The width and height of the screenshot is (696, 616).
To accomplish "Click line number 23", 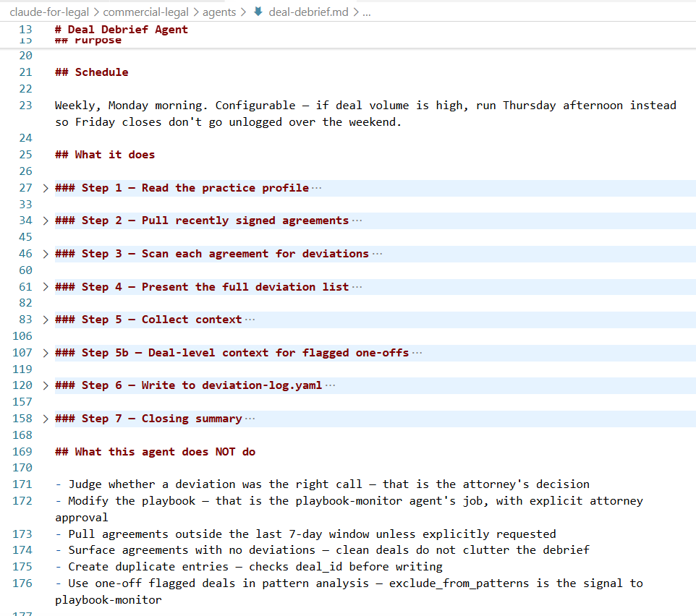I will 26,106.
